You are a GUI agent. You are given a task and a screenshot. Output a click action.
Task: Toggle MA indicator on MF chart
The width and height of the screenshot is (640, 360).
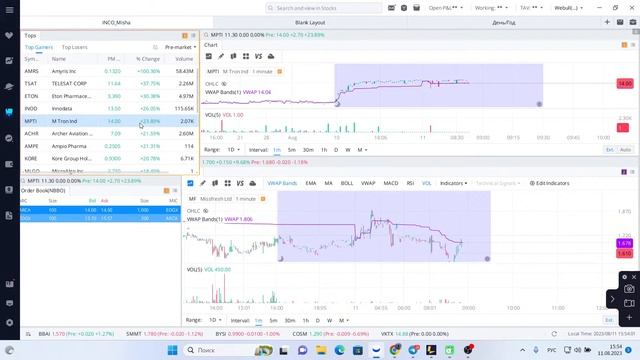point(329,183)
